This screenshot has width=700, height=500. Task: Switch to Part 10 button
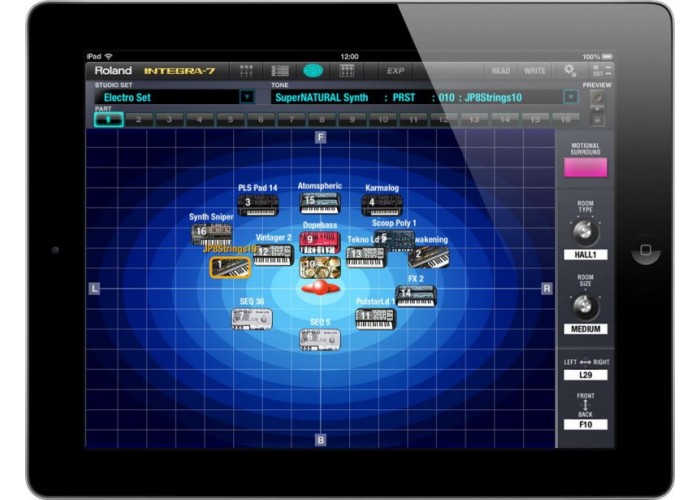[x=383, y=119]
